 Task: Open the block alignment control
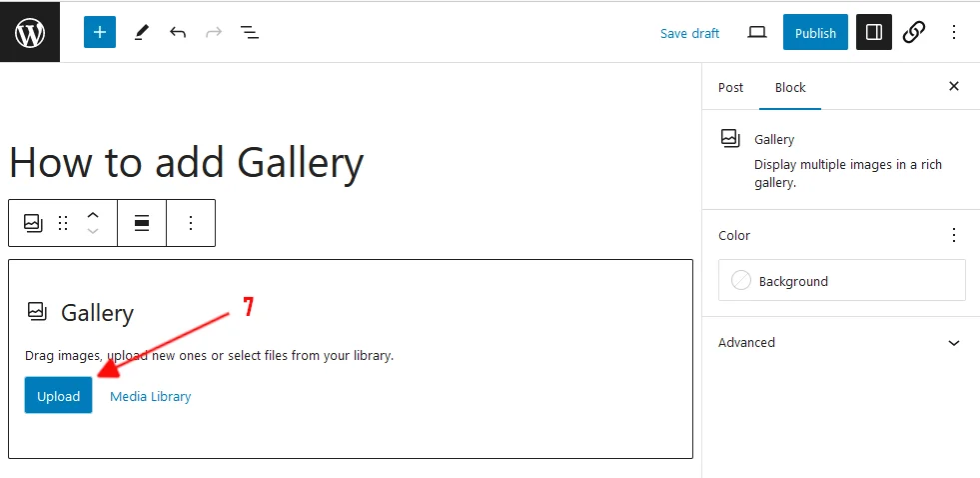142,223
